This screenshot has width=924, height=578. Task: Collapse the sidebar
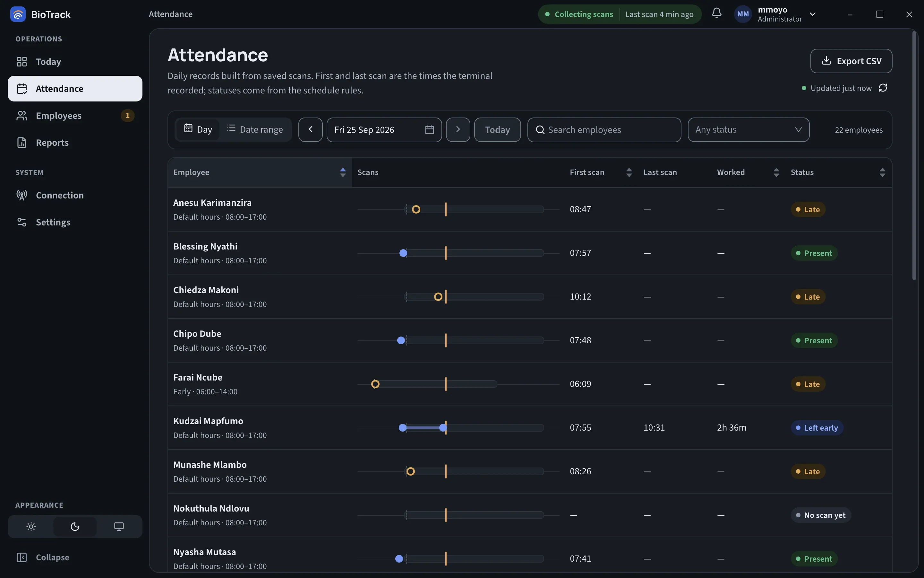[75, 557]
